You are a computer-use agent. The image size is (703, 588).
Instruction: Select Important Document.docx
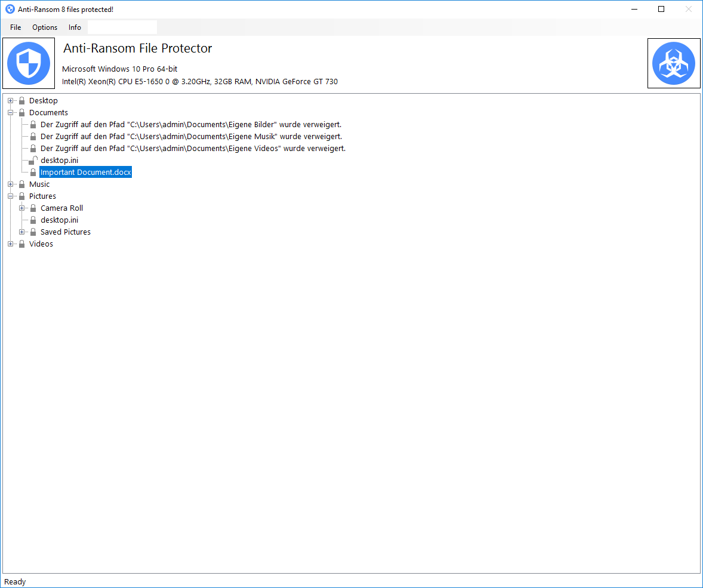(85, 173)
